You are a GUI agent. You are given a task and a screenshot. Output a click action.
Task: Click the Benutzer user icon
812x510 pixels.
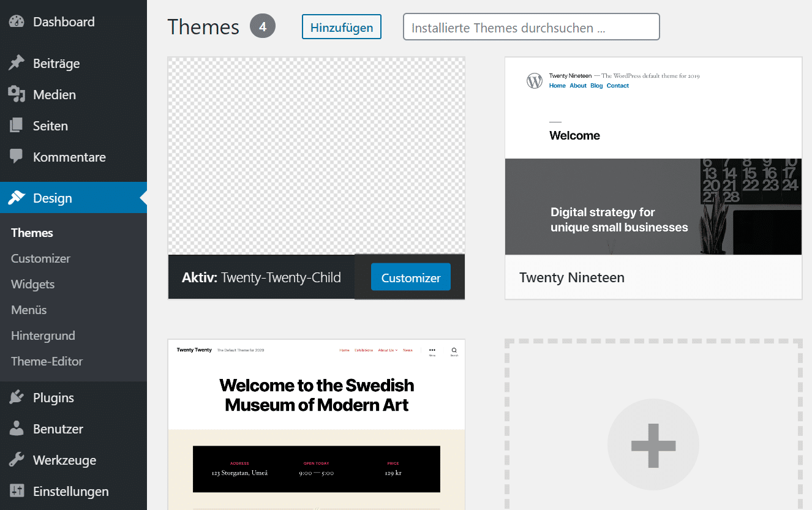(17, 429)
